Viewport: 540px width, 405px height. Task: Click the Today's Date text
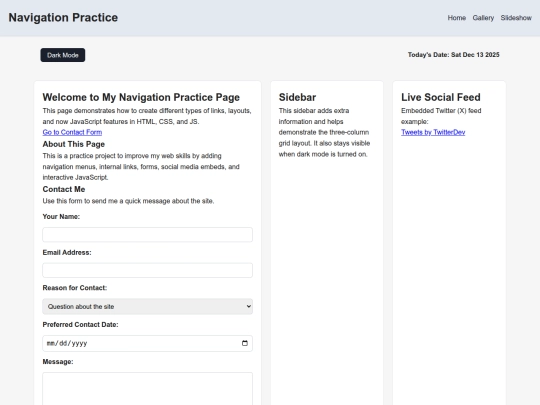(x=454, y=55)
